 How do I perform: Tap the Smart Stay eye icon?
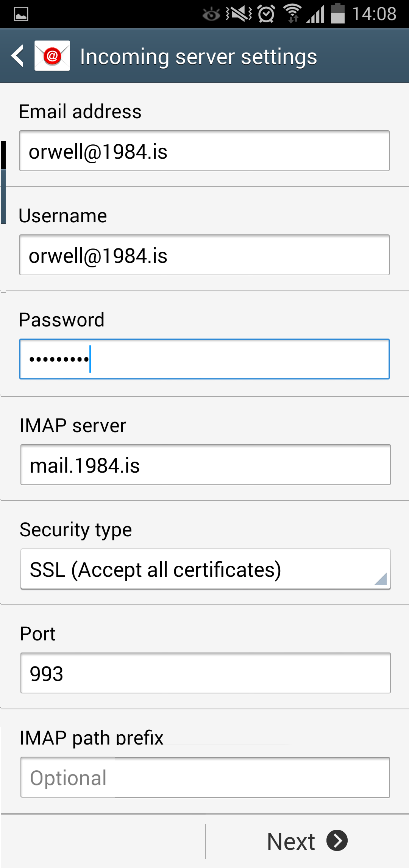point(211,14)
